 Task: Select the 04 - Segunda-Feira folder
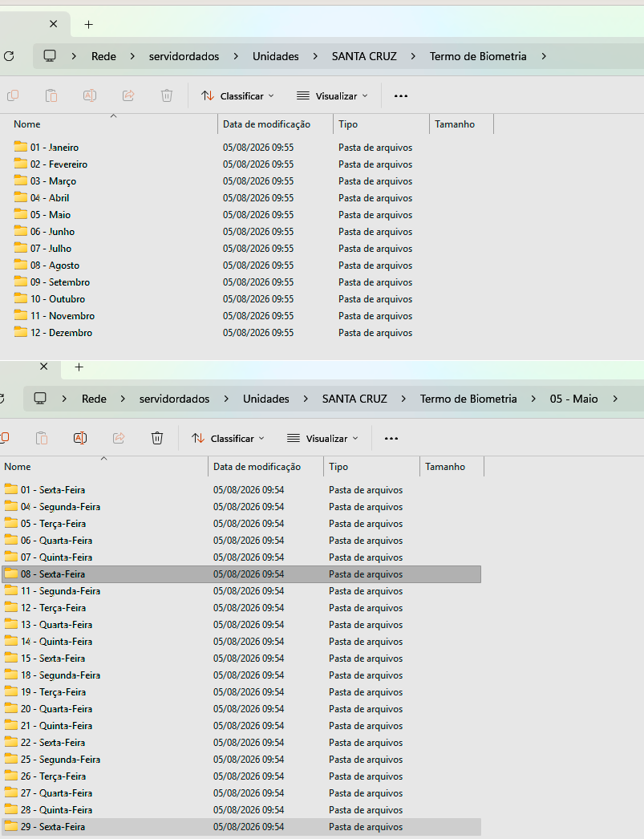(60, 507)
